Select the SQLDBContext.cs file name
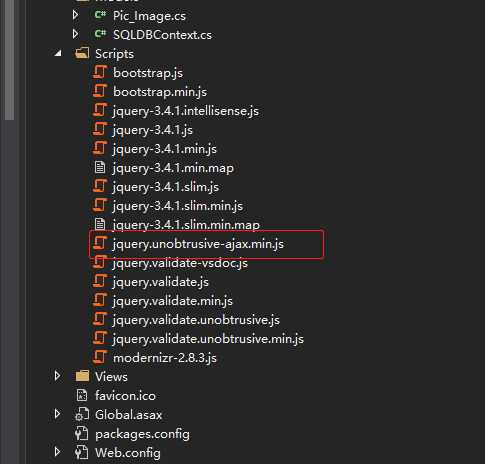This screenshot has width=485, height=464. (x=162, y=35)
